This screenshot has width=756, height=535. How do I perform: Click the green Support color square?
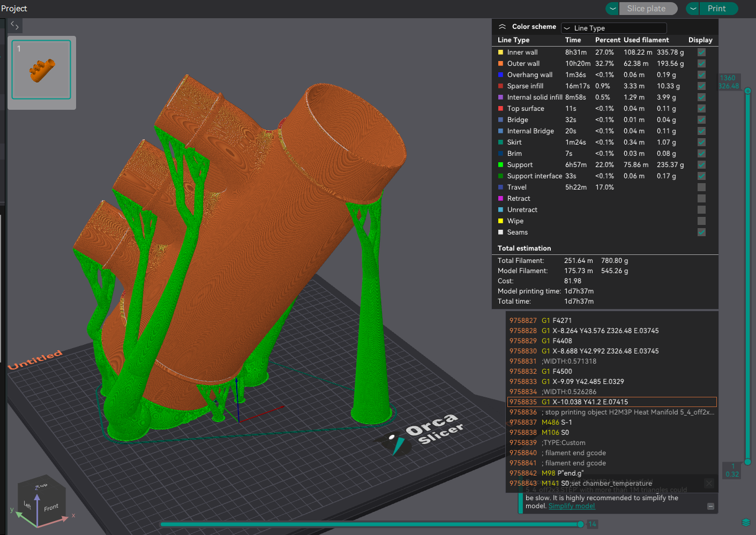500,165
